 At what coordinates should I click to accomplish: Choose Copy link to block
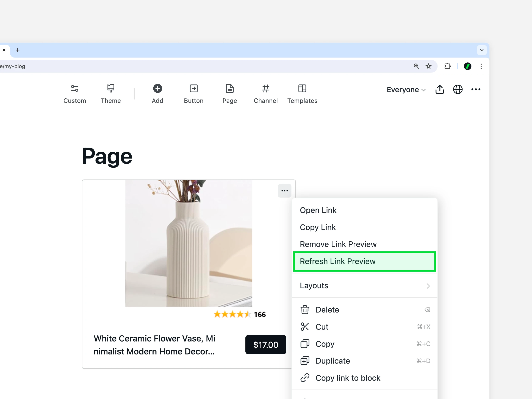[x=365, y=378]
